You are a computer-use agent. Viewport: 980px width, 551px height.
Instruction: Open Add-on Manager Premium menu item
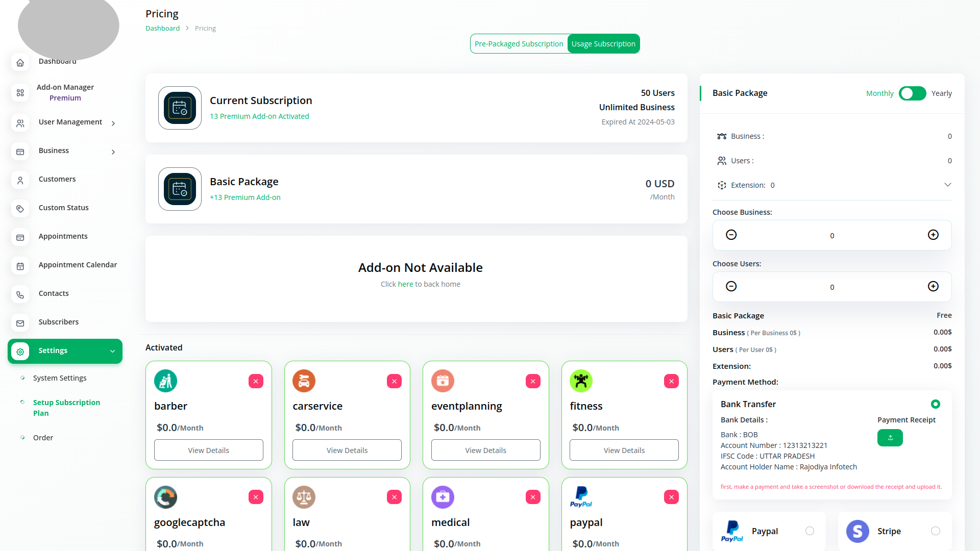click(x=65, y=93)
